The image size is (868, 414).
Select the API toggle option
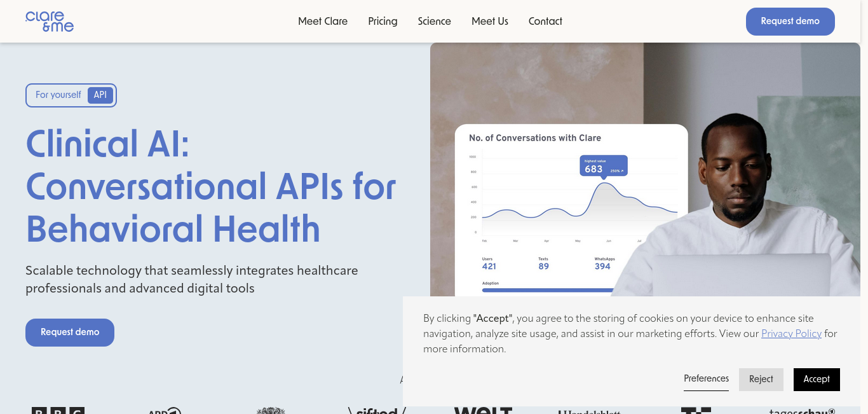[x=100, y=95]
